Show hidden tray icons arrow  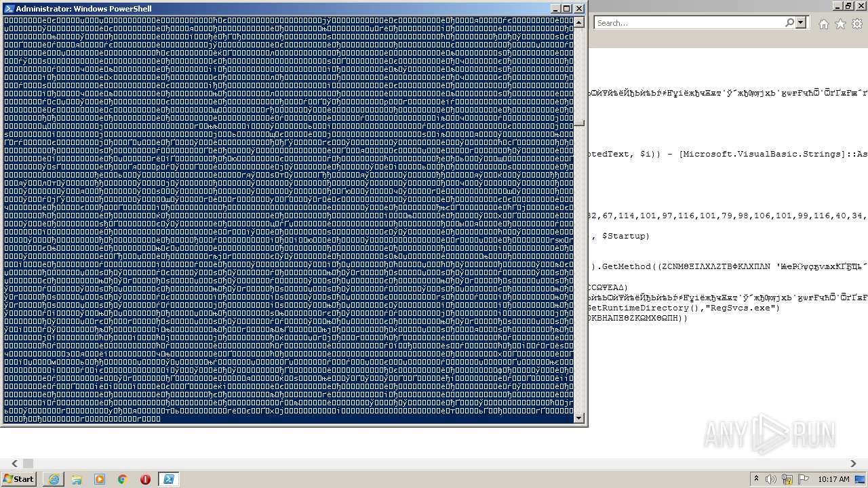[x=757, y=479]
